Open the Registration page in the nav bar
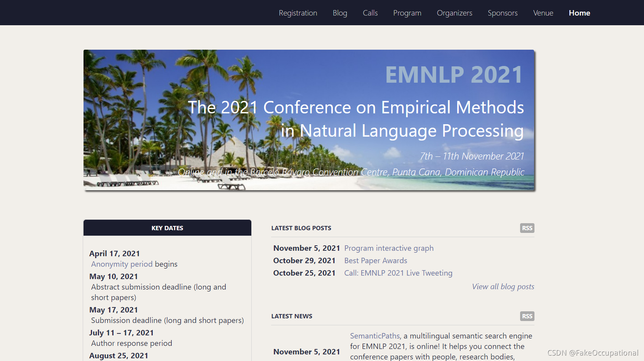 [298, 13]
